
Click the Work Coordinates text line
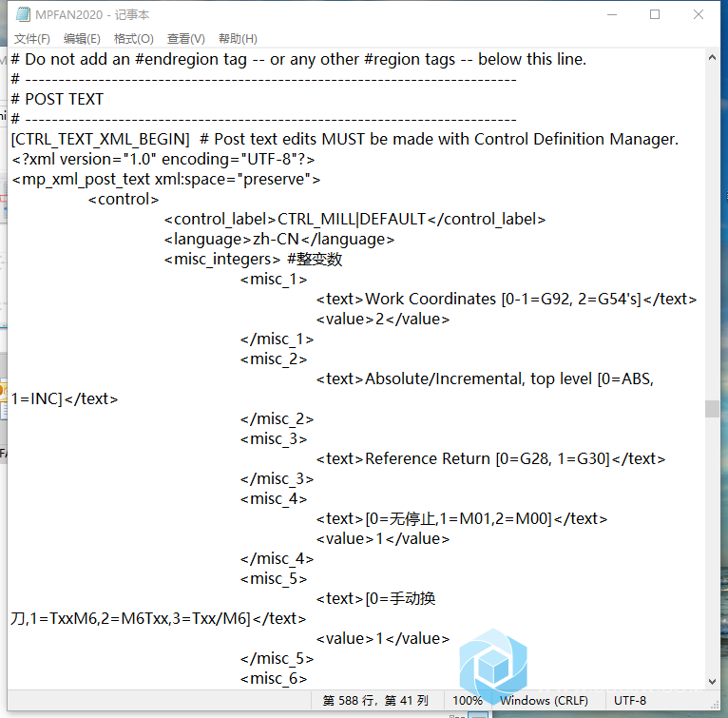(x=507, y=299)
